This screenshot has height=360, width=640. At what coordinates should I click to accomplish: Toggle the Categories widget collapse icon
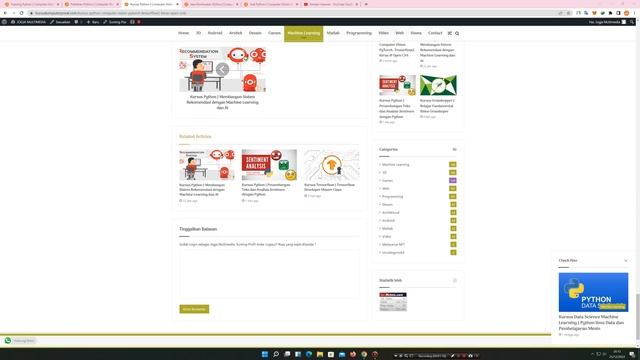[x=454, y=149]
